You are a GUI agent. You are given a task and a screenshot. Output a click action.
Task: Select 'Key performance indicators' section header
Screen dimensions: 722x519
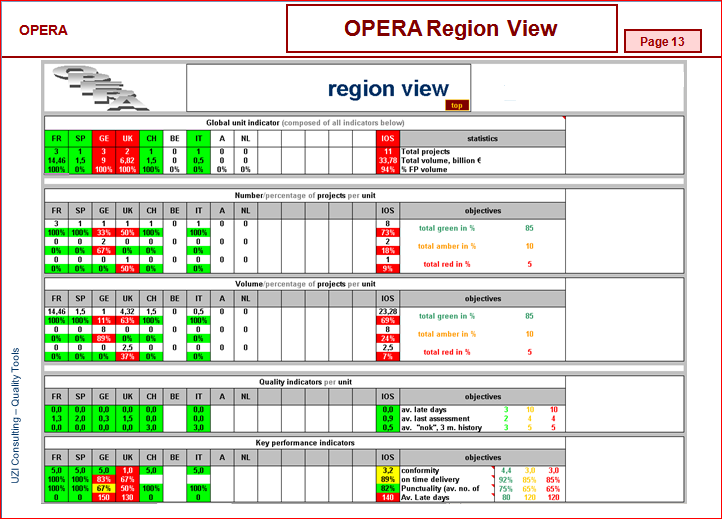pos(304,442)
